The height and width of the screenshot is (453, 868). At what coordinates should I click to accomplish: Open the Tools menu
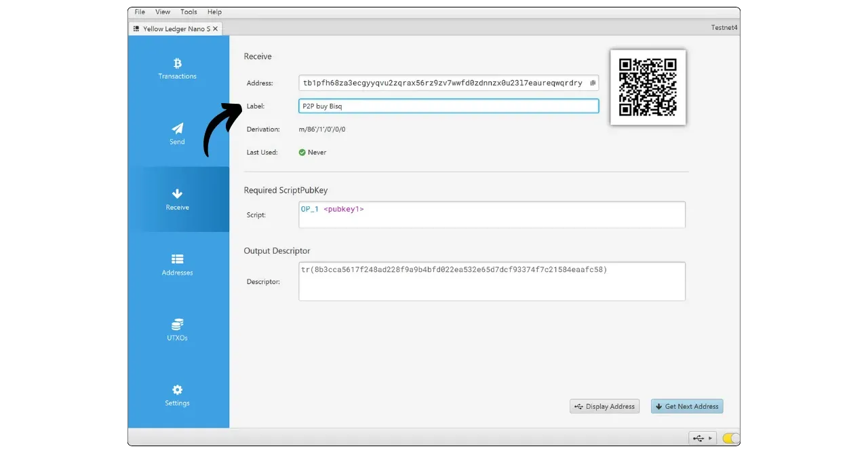[x=189, y=12]
